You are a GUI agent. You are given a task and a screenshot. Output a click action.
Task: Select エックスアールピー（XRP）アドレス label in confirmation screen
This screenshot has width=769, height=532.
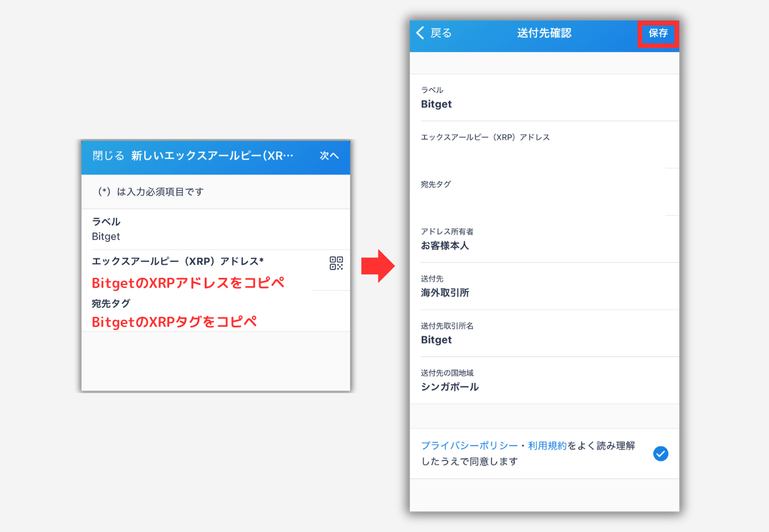pos(485,137)
